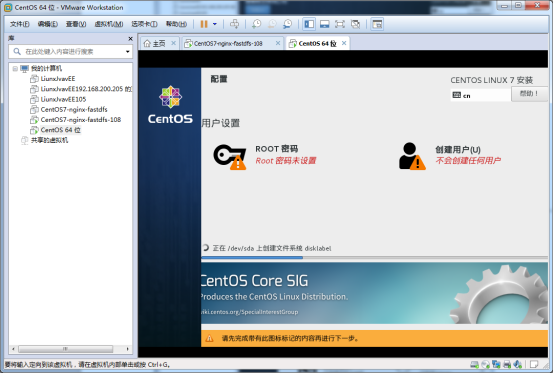Click the pause virtual machine icon
Image resolution: width=553 pixels, height=373 pixels.
(x=204, y=24)
